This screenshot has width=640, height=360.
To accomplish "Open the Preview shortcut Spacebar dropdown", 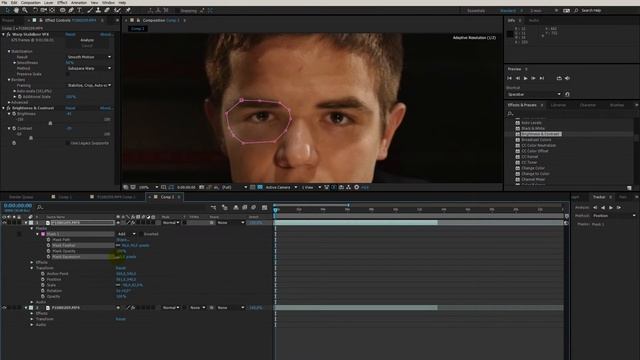I will point(534,94).
